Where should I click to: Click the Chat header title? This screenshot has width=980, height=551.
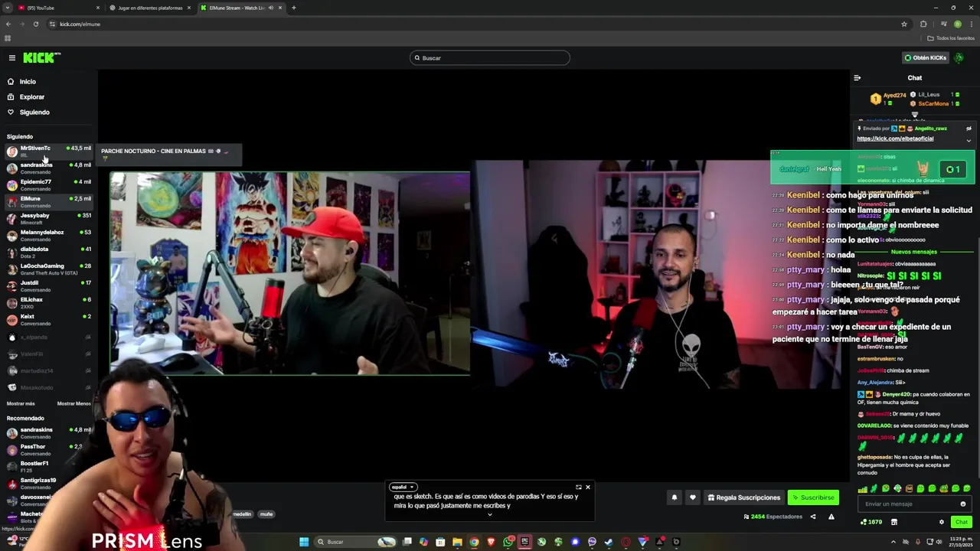(915, 78)
